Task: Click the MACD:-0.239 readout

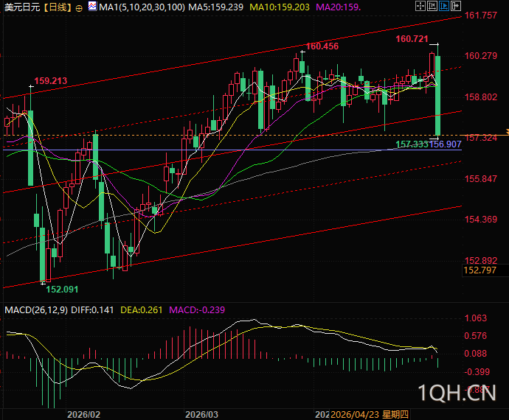Action: coord(197,310)
